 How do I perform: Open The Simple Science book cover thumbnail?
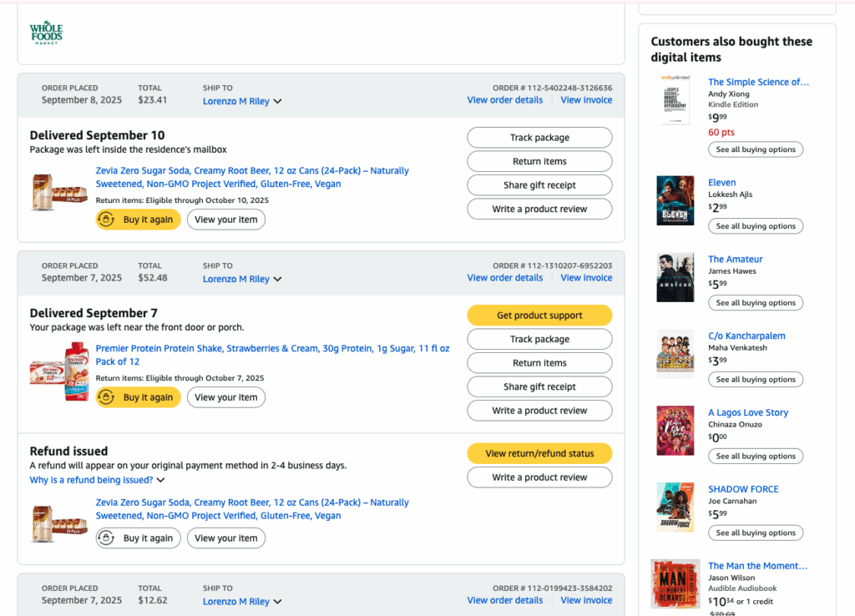pyautogui.click(x=675, y=100)
